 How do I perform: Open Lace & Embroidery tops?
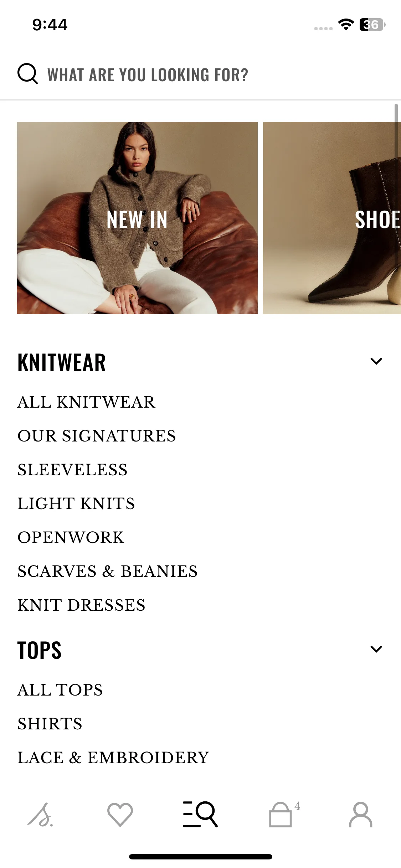pyautogui.click(x=113, y=758)
